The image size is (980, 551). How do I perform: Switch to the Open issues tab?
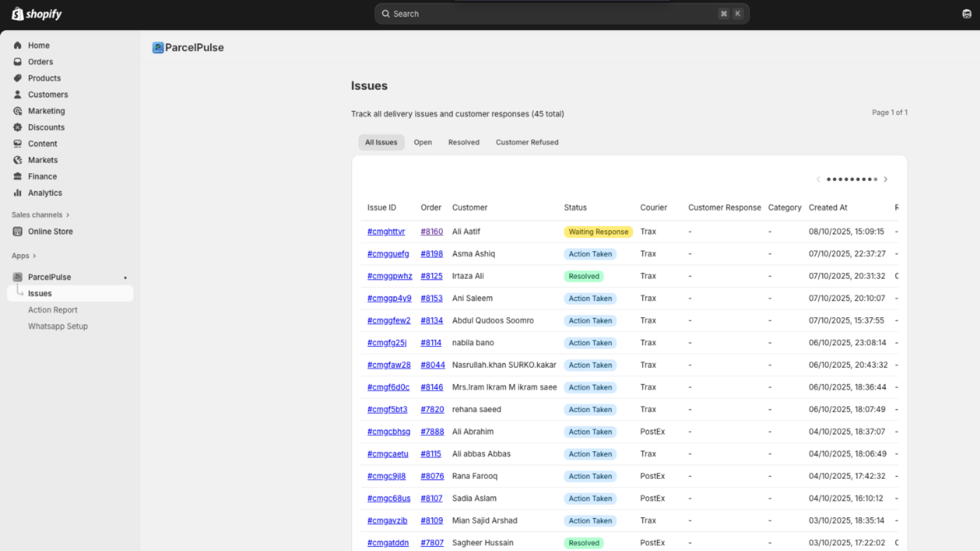point(423,143)
